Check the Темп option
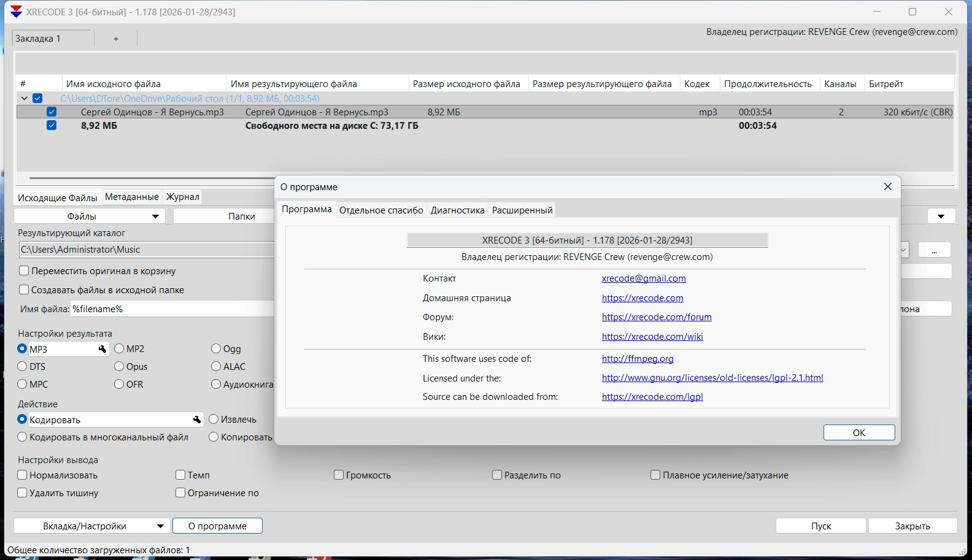Viewport: 972px width, 560px height. coord(180,475)
